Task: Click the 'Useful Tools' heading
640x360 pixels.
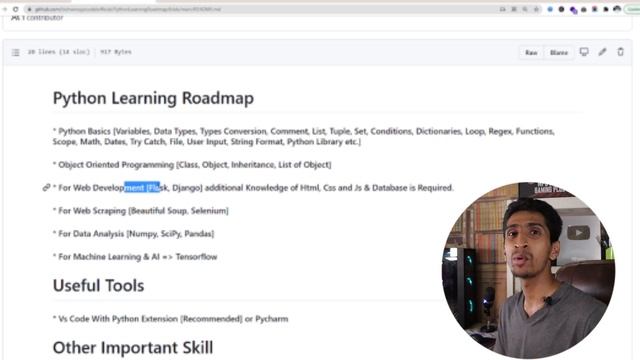Action: pyautogui.click(x=98, y=285)
